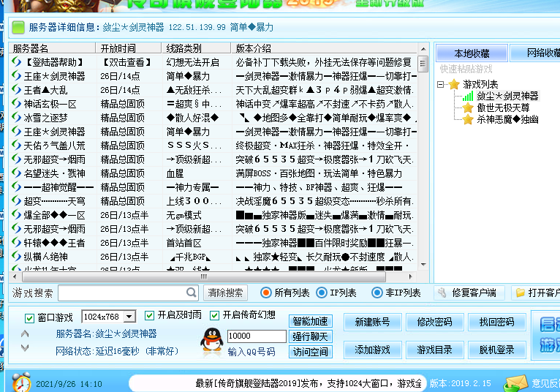
Task: Select the 所有列表 radio button
Action: pyautogui.click(x=265, y=293)
